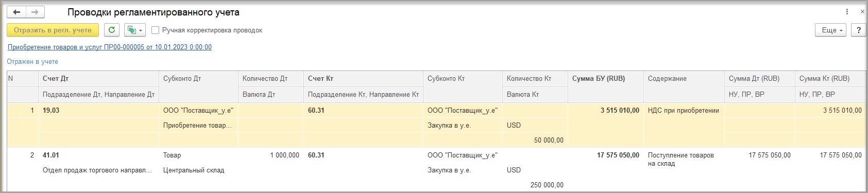
Task: Select posting row 1 with account 19.03
Action: coord(436,125)
